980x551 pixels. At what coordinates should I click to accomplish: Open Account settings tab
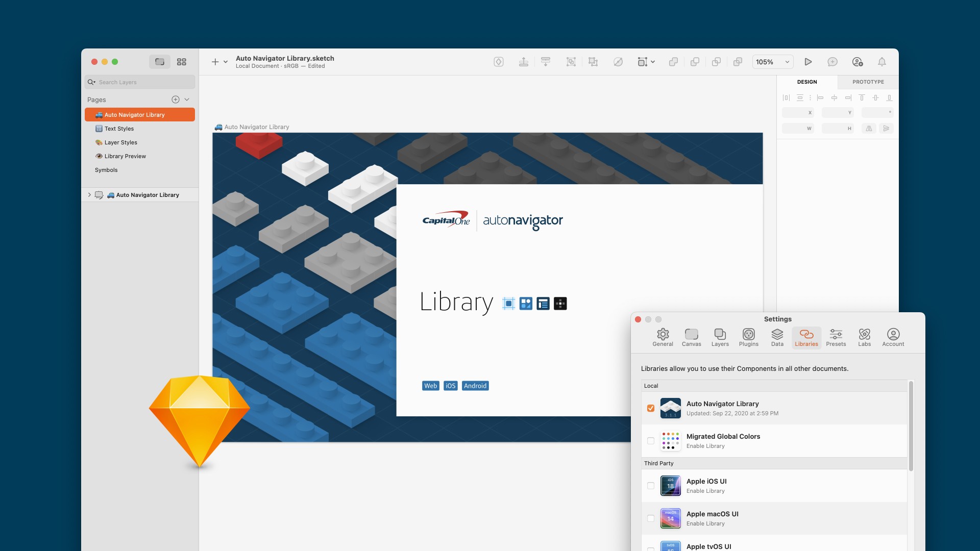pos(893,338)
